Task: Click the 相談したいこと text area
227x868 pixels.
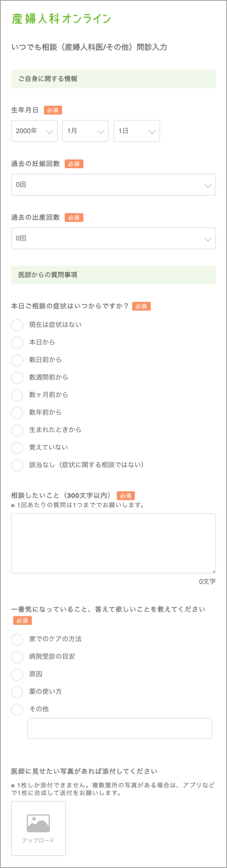Action: coord(113,543)
